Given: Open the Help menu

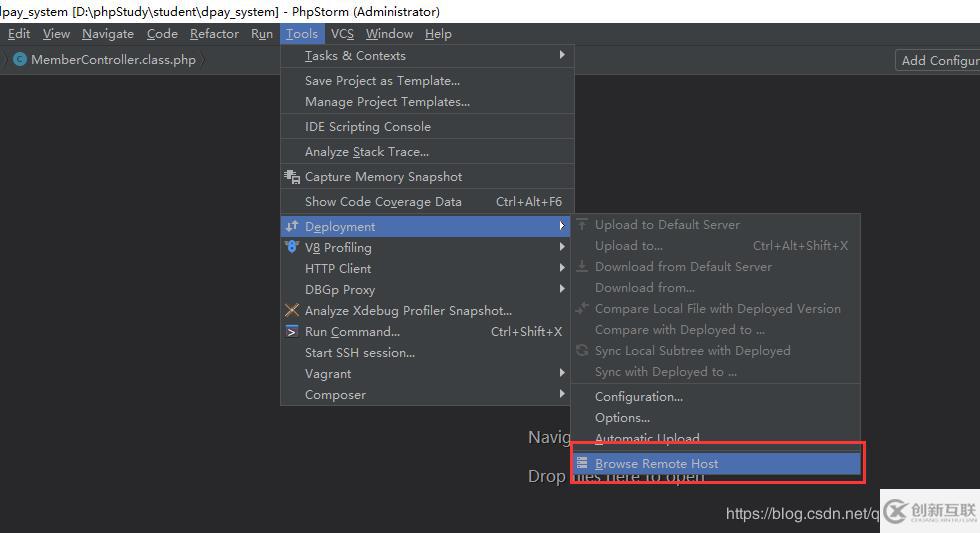Looking at the screenshot, I should [438, 34].
